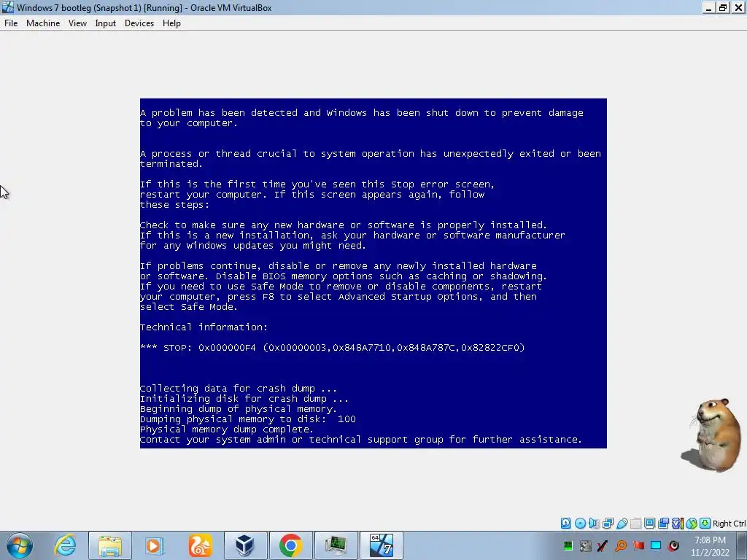Restore down the VirtualBox window
The height and width of the screenshot is (560, 747).
[x=723, y=7]
